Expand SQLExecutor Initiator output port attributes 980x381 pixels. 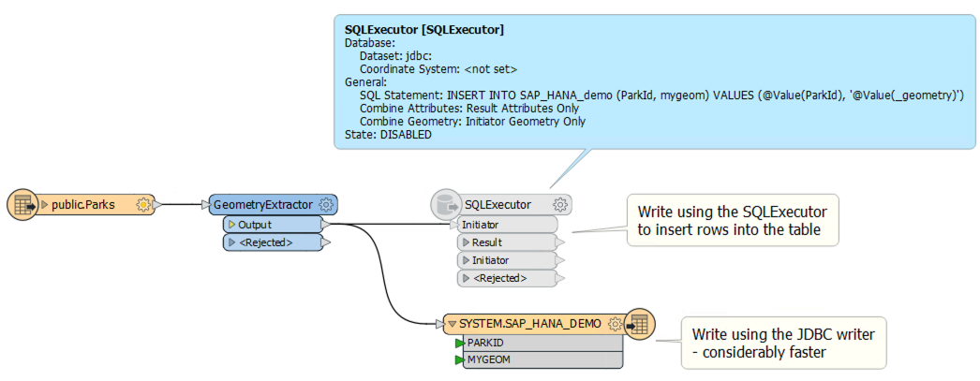click(x=466, y=260)
